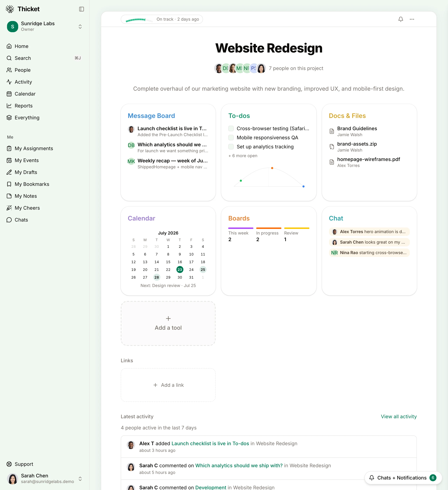
Task: Open the three-dot project options menu
Action: (412, 19)
